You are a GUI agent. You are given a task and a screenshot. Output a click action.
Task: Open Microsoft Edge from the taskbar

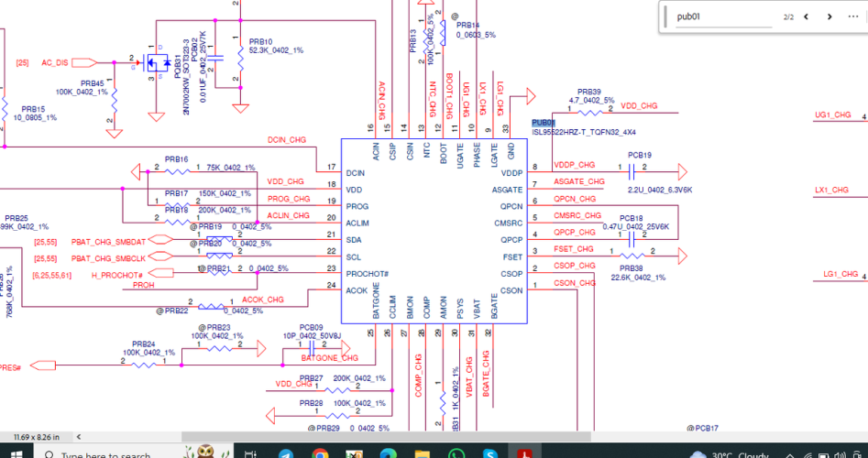(388, 453)
